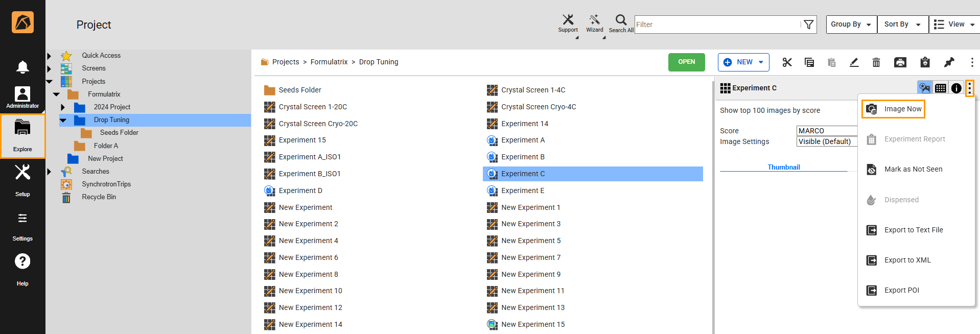Expand the 2024 Project tree node
980x334 pixels.
(x=63, y=107)
